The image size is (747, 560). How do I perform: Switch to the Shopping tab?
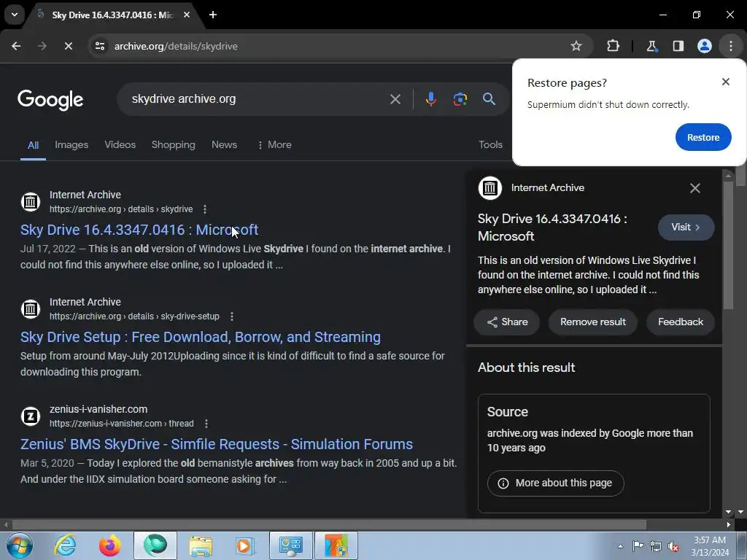[x=174, y=145]
